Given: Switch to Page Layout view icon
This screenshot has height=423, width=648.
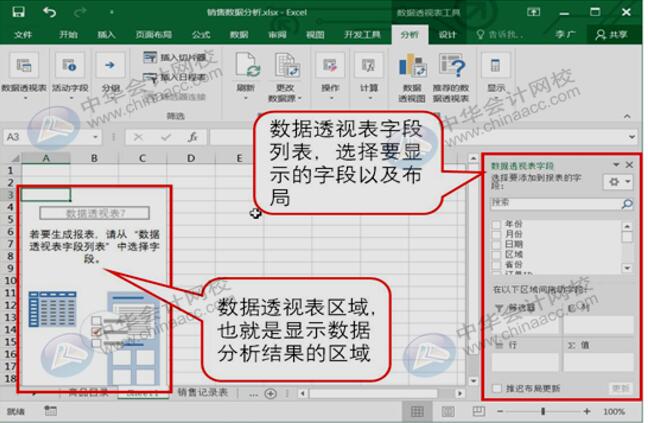Looking at the screenshot, I should 448,411.
